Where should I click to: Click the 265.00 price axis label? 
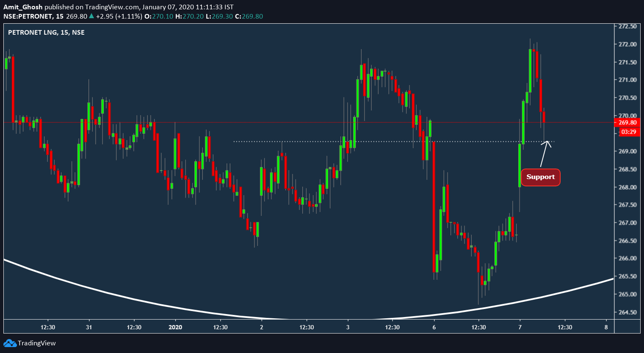click(627, 294)
